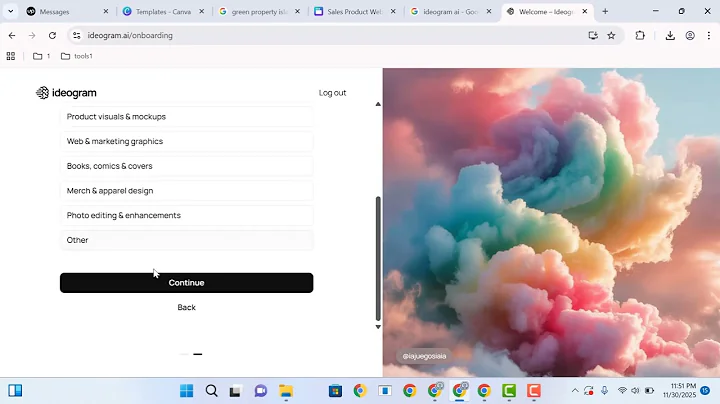
Task: Open Windows taskbar Search
Action: (211, 391)
